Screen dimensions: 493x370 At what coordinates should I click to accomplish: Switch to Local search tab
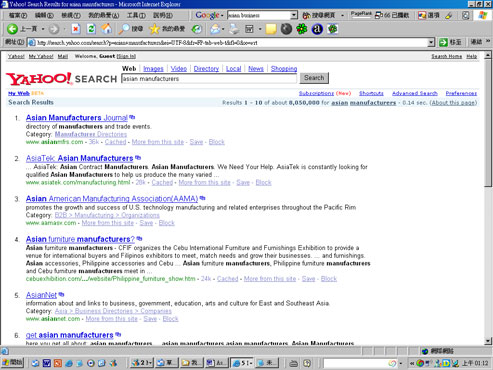233,69
